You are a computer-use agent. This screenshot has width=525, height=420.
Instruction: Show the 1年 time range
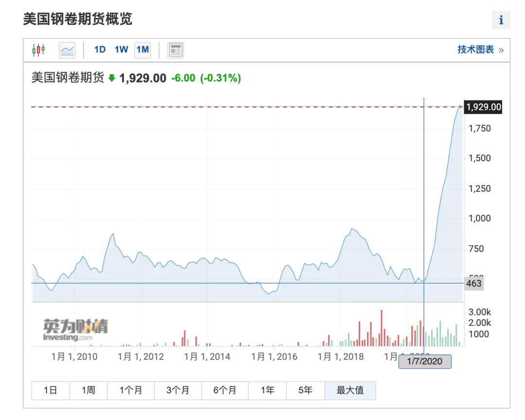(x=267, y=390)
